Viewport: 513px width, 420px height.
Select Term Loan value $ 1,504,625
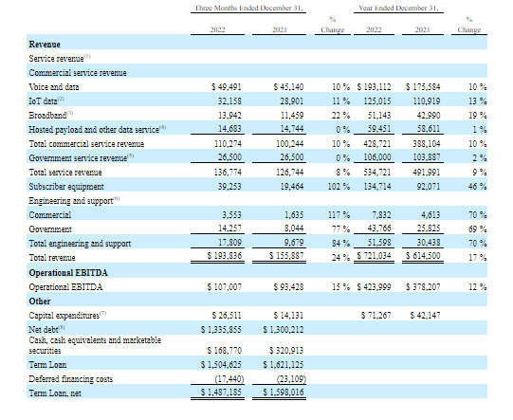221,365
